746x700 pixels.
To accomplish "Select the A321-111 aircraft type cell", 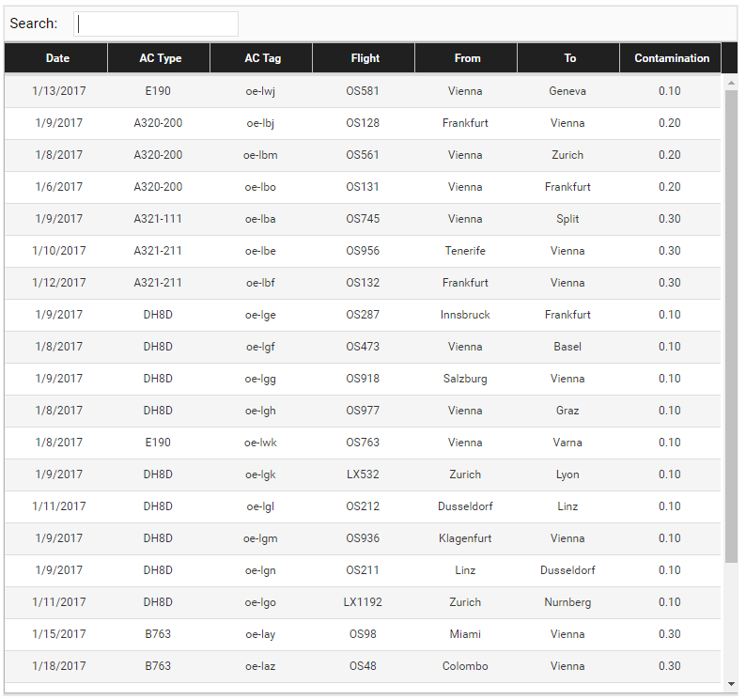I will click(x=158, y=219).
